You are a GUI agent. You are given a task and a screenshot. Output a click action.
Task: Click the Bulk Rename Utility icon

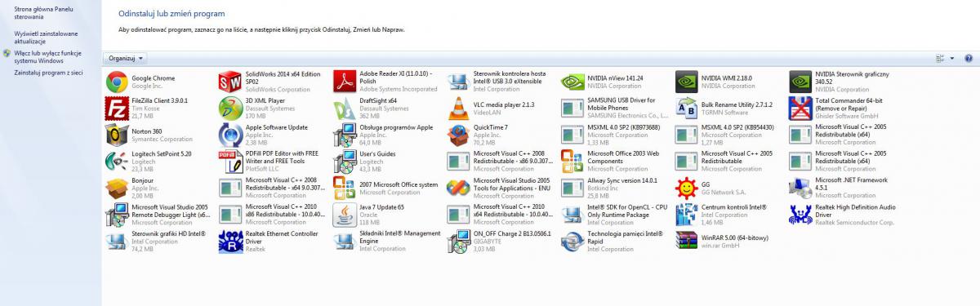[x=687, y=108]
